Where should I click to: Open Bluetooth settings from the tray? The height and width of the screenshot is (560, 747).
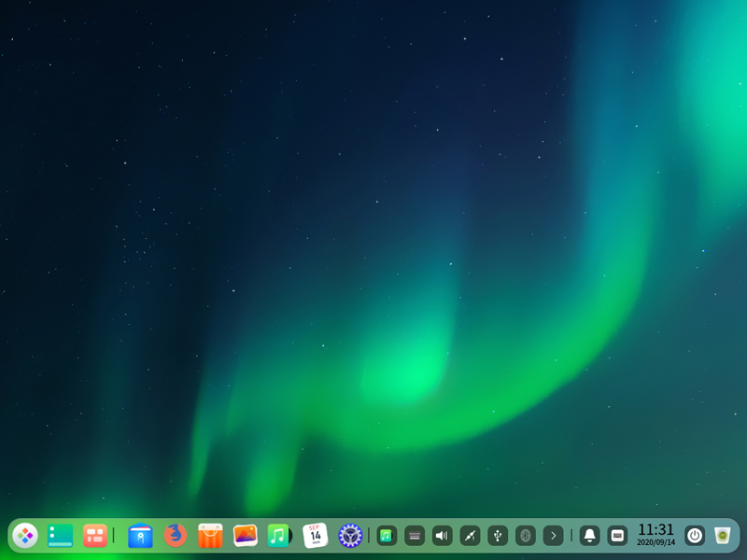coord(527,535)
